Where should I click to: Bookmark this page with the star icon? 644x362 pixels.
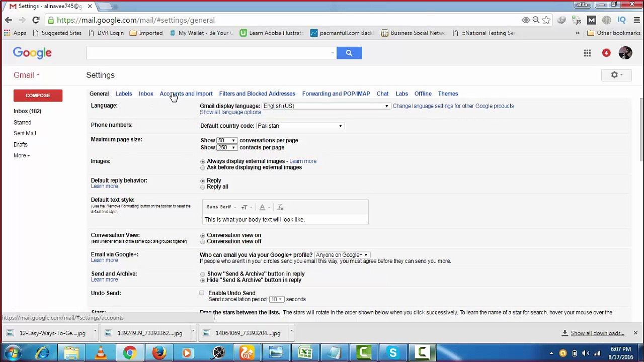(546, 20)
